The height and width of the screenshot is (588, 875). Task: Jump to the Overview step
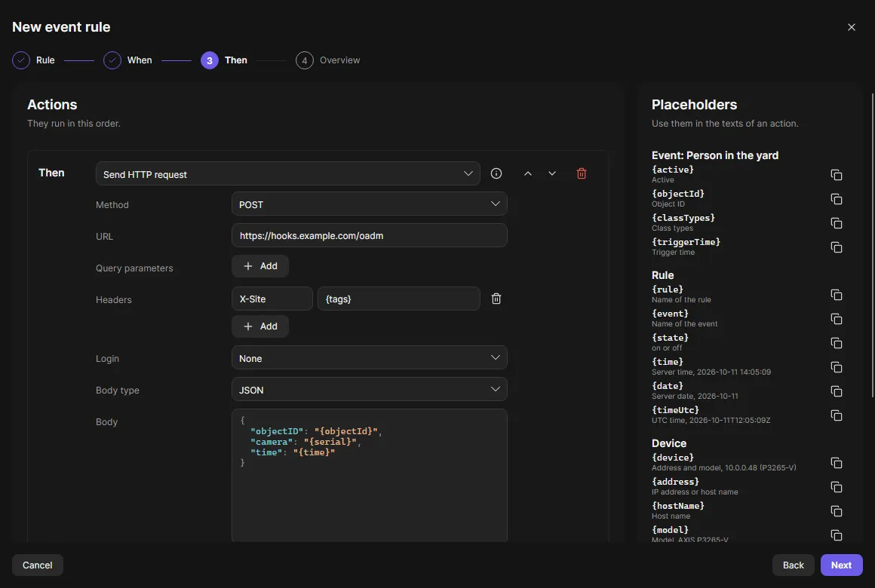coord(328,60)
